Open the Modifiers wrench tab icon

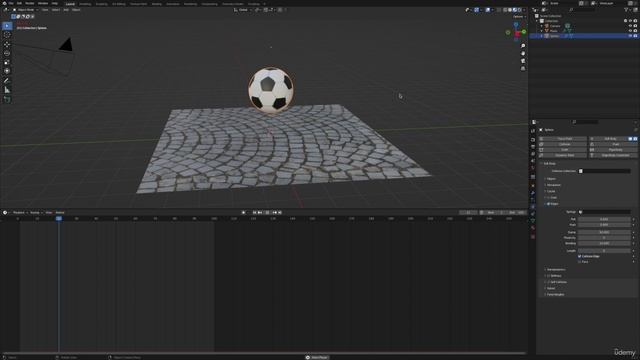click(533, 193)
